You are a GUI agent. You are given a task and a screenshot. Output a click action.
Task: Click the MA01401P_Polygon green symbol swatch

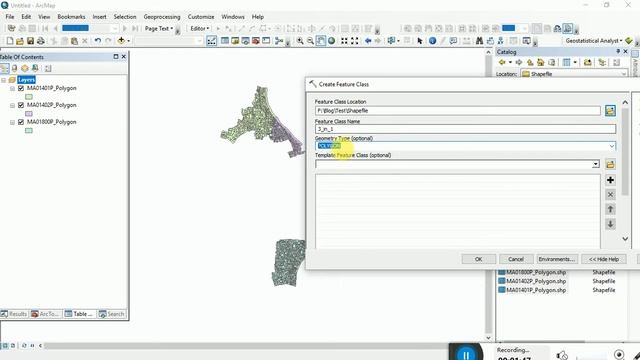29,97
